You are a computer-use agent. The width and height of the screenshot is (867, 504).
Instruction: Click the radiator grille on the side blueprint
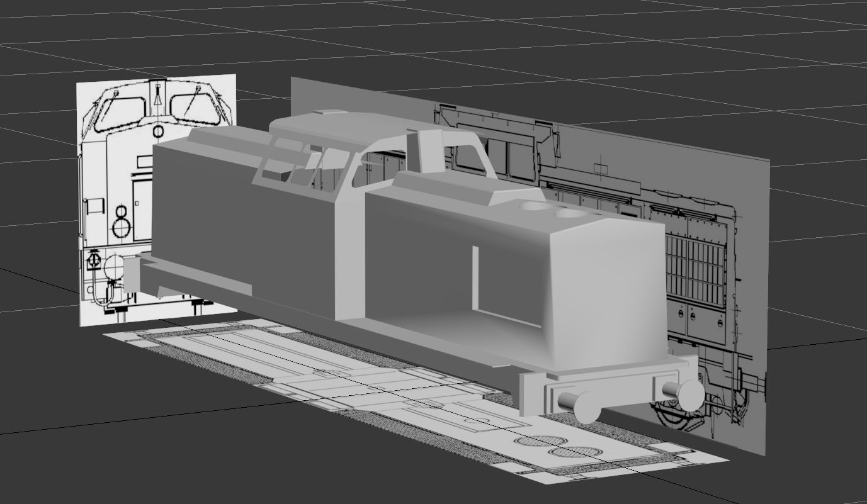696,267
